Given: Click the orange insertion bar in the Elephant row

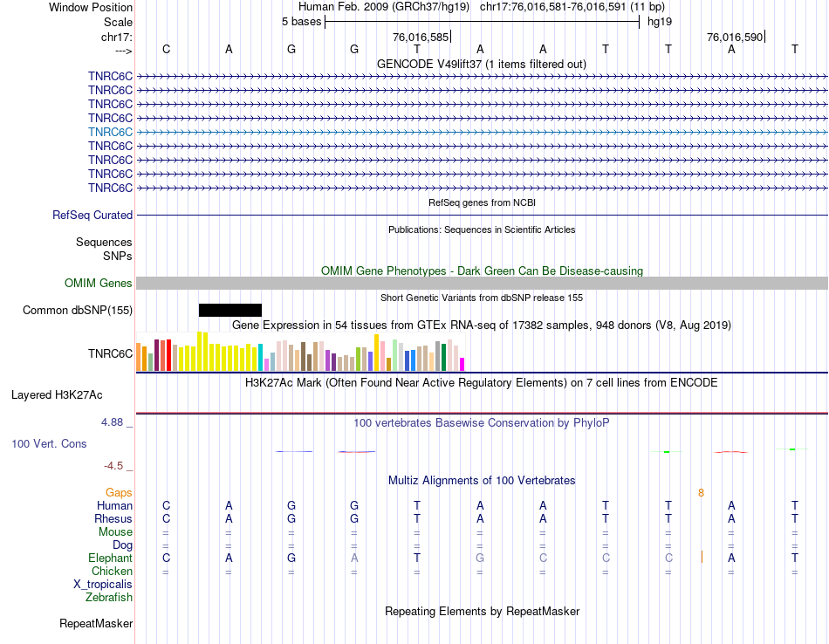Looking at the screenshot, I should (702, 557).
